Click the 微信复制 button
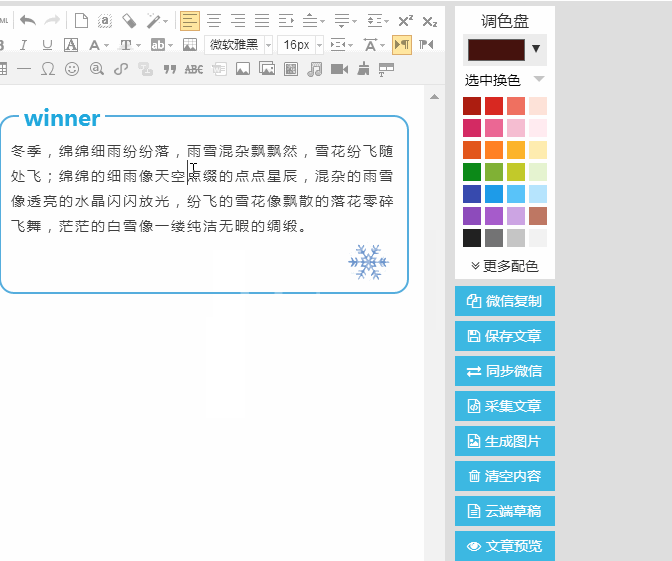The width and height of the screenshot is (672, 561). (505, 301)
